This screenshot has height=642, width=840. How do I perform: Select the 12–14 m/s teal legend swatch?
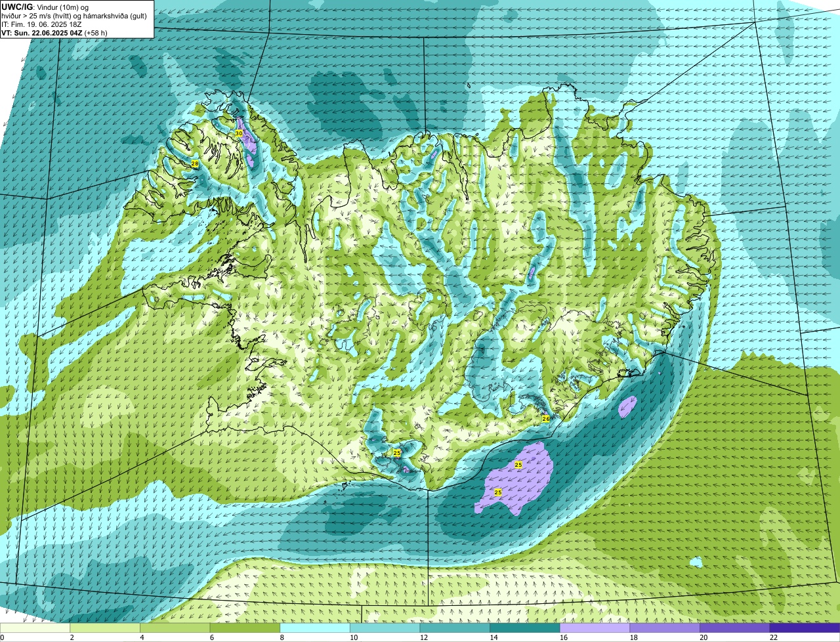(455, 628)
